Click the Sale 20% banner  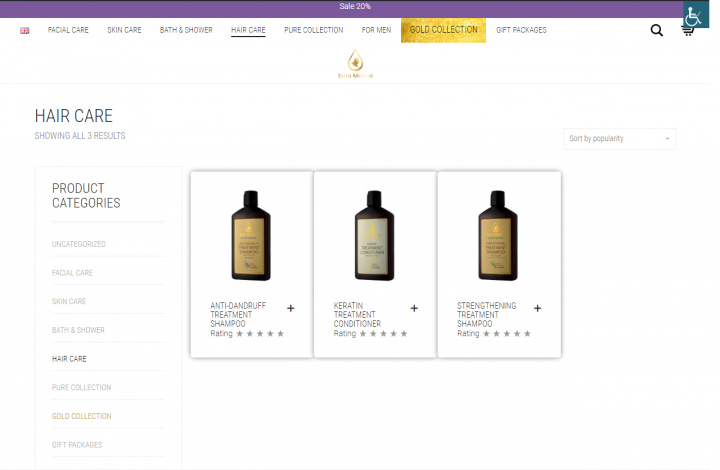(x=355, y=6)
